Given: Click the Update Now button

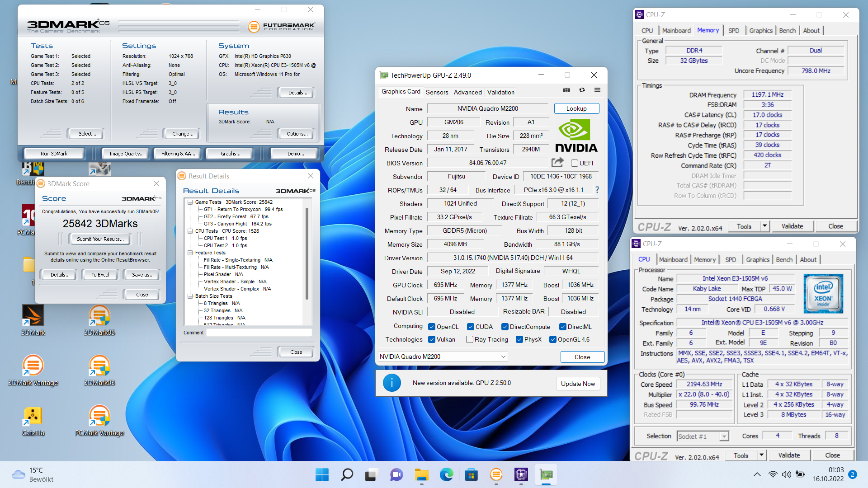Looking at the screenshot, I should (x=578, y=384).
